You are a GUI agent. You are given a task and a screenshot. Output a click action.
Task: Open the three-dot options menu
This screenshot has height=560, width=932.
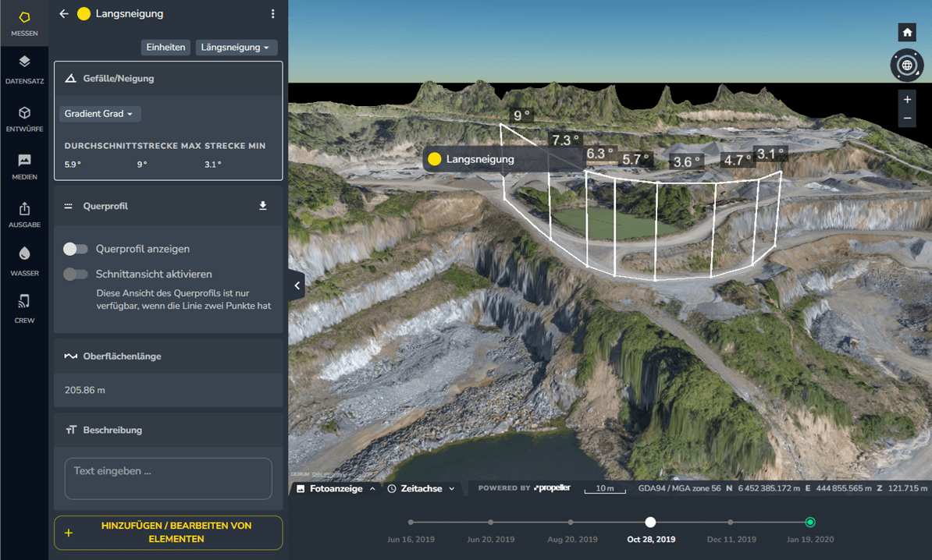click(272, 14)
